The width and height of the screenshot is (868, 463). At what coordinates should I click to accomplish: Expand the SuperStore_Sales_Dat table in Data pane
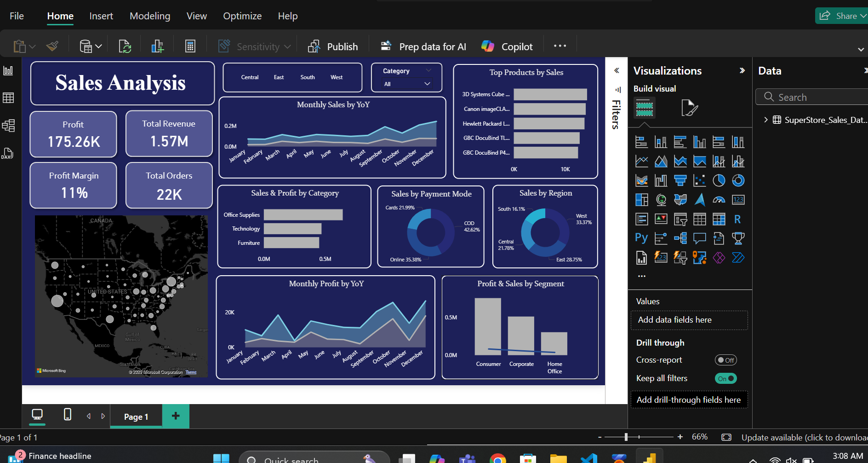765,119
